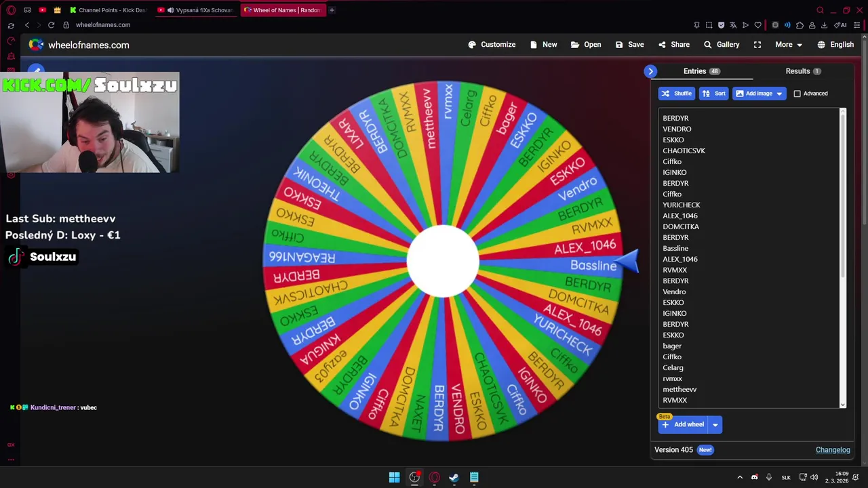Open a saved wheel via Open
The height and width of the screenshot is (488, 868).
pos(586,45)
